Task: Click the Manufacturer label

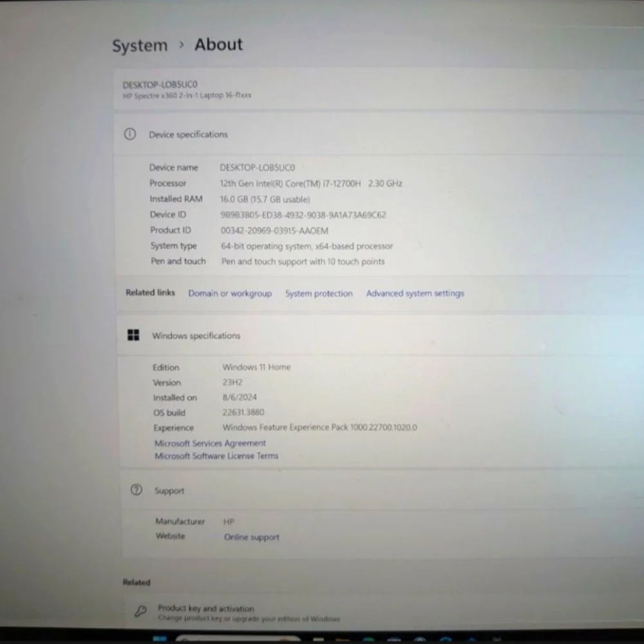Action: click(180, 521)
